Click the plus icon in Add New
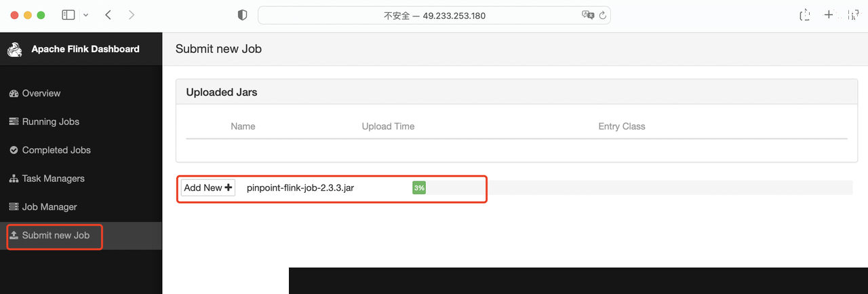The image size is (868, 294). 229,188
